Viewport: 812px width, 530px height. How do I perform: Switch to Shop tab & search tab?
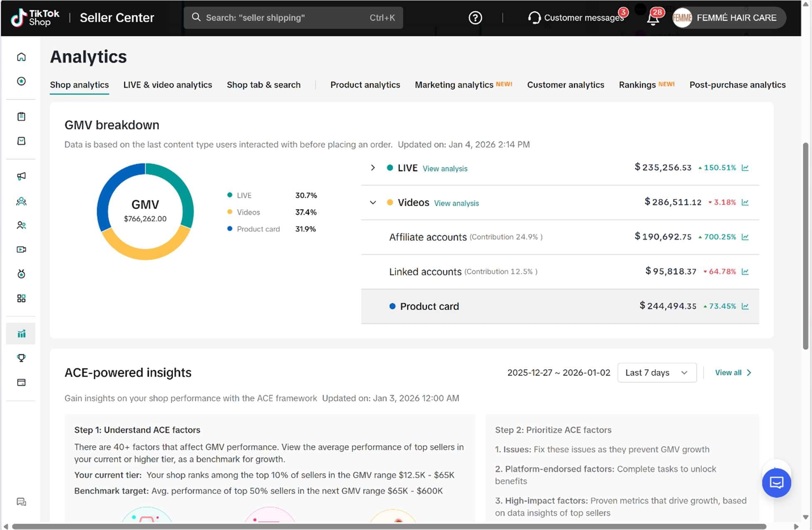click(264, 85)
